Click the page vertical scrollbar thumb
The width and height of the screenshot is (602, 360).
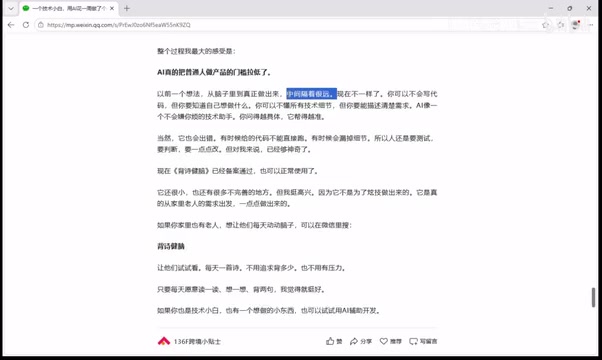tap(593, 297)
